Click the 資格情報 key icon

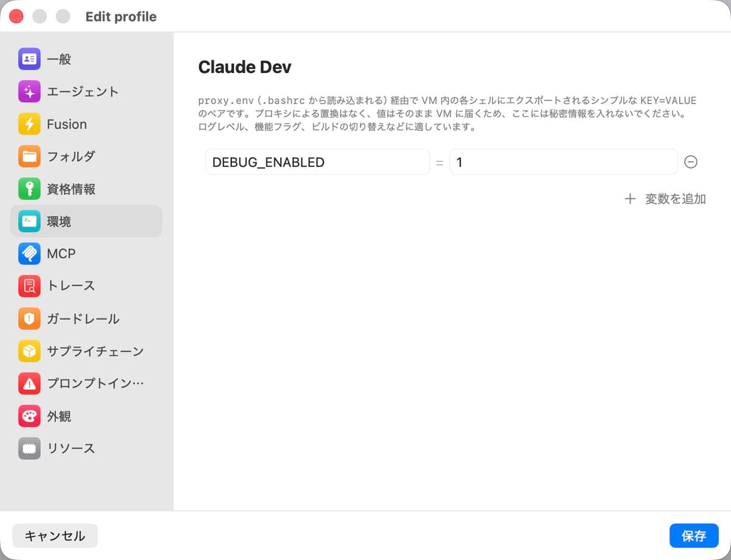[29, 189]
